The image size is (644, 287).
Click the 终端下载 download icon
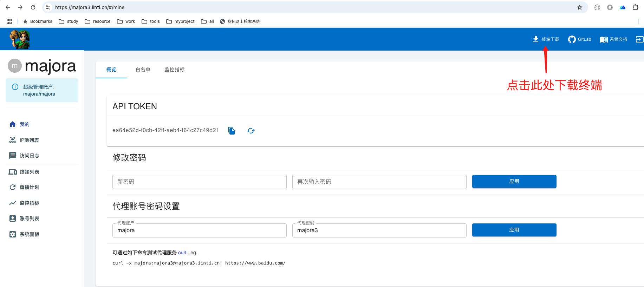coord(536,39)
